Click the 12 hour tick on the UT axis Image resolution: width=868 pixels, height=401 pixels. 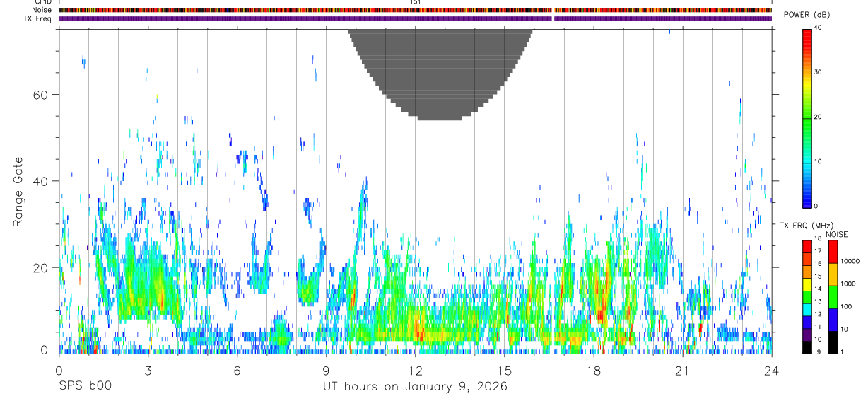pos(416,370)
